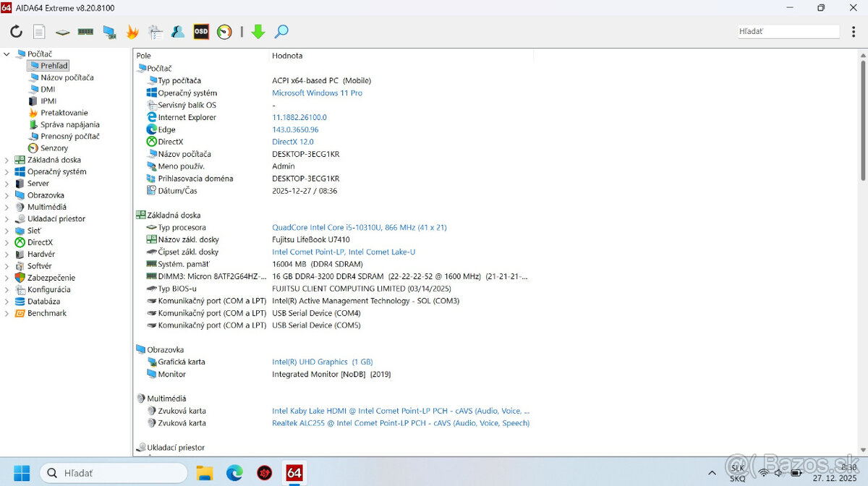This screenshot has width=868, height=486.
Task: Expand the DirectX category in sidebar
Action: (6, 242)
